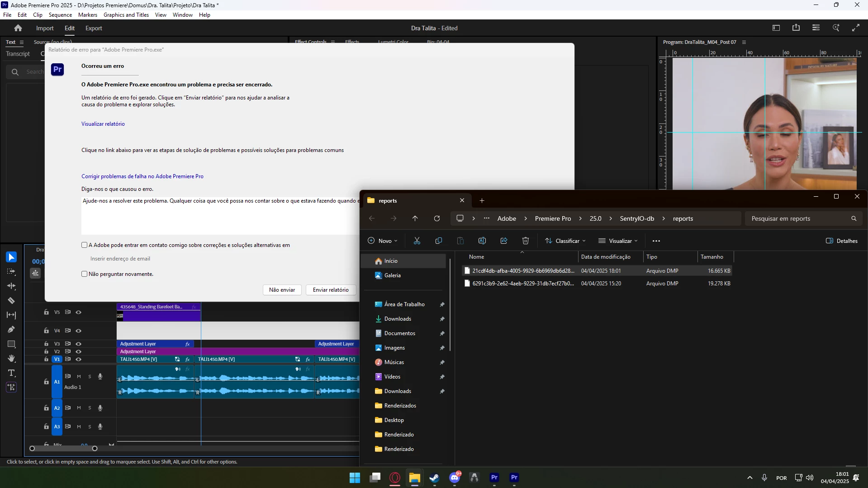
Task: Click See more ellipsis in Explorer toolbar
Action: [x=656, y=241]
